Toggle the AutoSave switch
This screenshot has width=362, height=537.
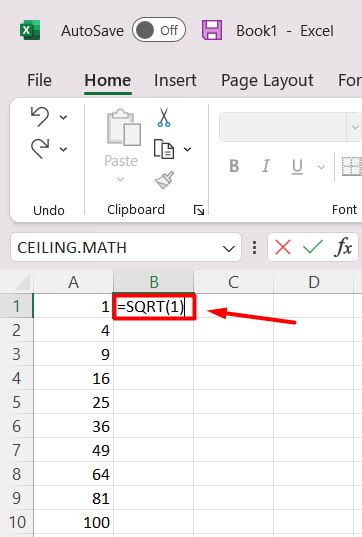click(159, 30)
